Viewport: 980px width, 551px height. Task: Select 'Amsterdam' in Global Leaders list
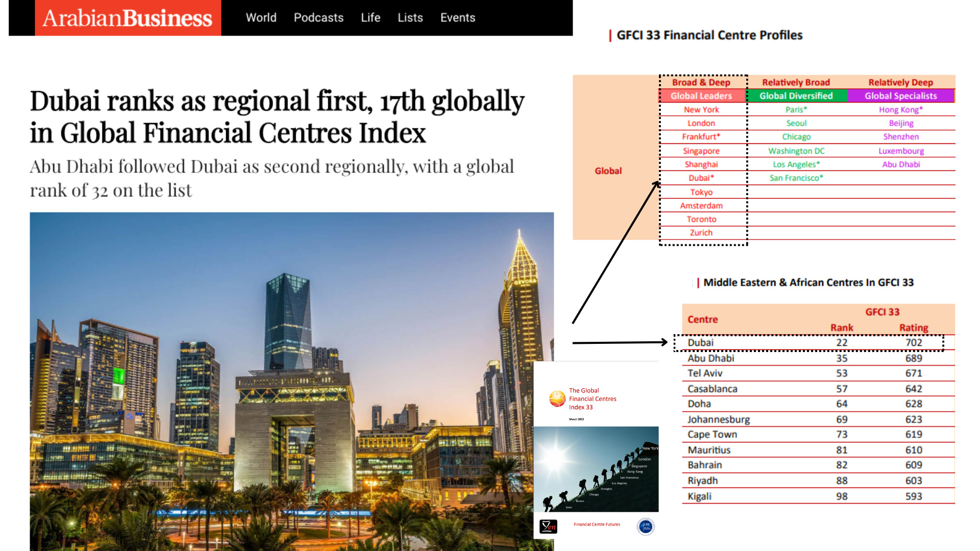tap(701, 206)
